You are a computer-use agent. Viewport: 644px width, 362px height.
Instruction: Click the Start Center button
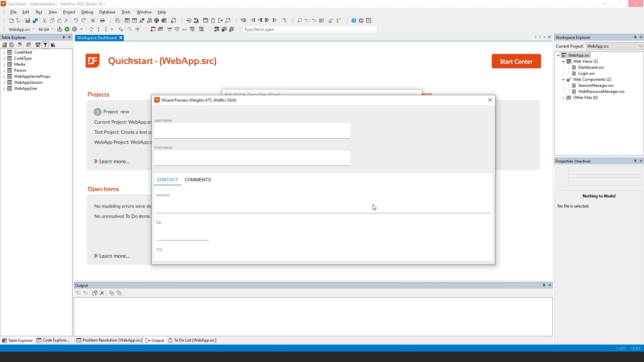tap(516, 61)
